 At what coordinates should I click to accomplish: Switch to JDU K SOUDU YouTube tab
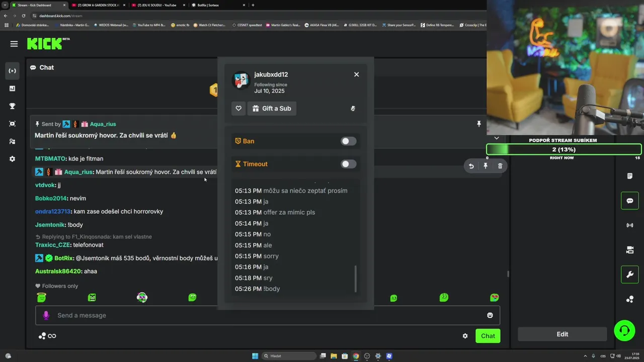157,5
